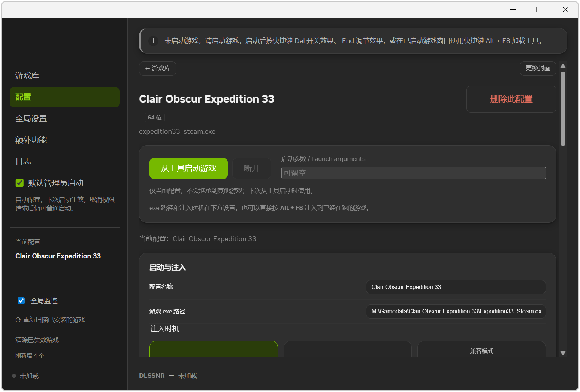
Task: Click the 配置名称 text field
Action: pyautogui.click(x=456, y=287)
